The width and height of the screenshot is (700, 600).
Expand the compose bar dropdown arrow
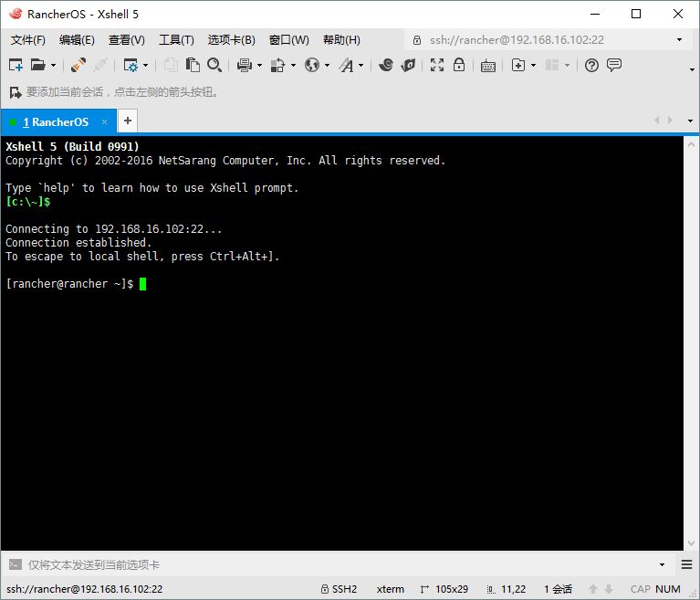click(662, 565)
